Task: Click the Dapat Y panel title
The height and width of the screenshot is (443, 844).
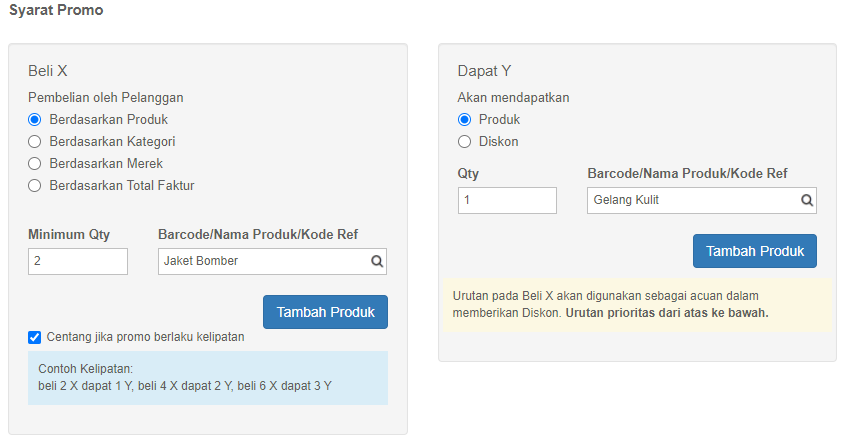Action: [484, 71]
